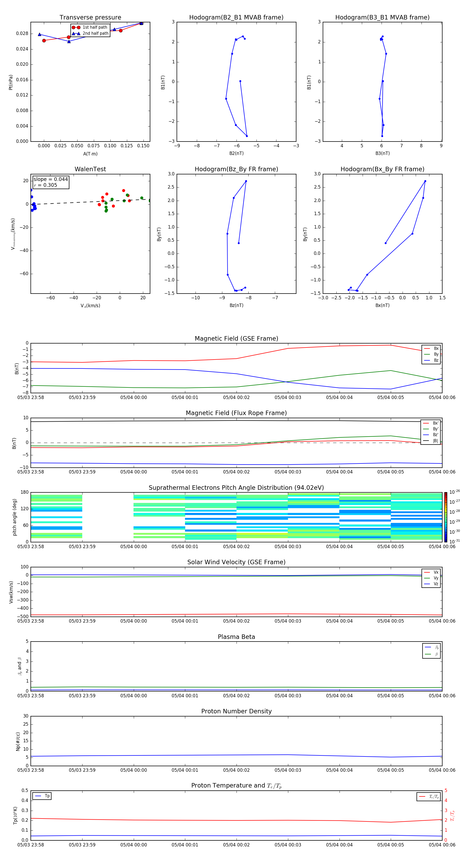Click the βp legend entry in Plasma Beta plot

click(x=431, y=647)
